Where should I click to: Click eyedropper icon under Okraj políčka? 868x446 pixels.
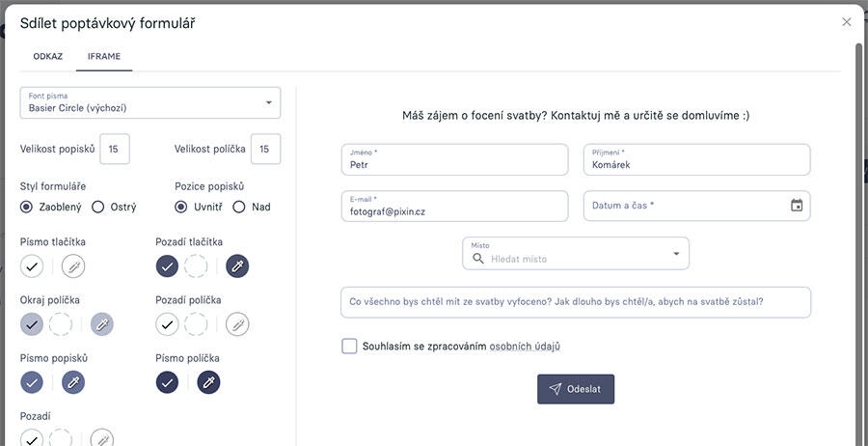(x=101, y=324)
